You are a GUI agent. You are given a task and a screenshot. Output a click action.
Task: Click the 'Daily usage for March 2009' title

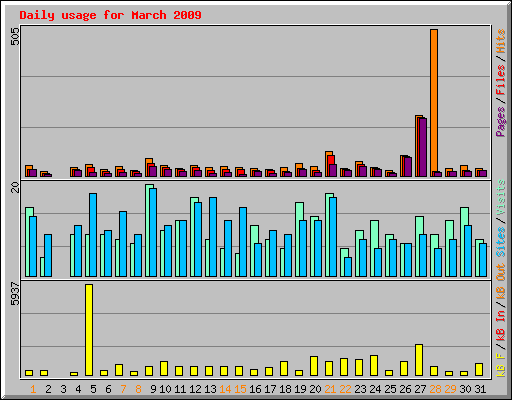tap(110, 15)
